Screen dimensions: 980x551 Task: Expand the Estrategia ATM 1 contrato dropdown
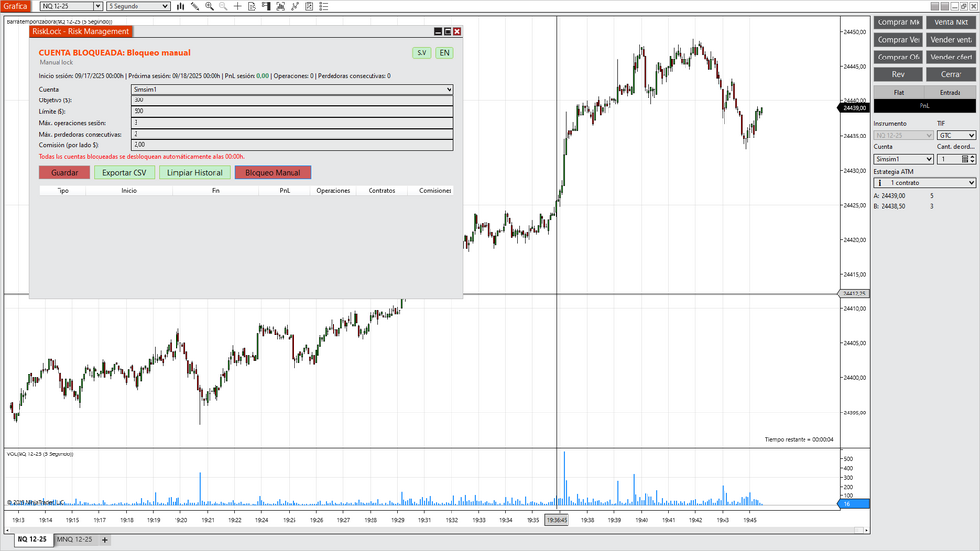click(x=924, y=183)
